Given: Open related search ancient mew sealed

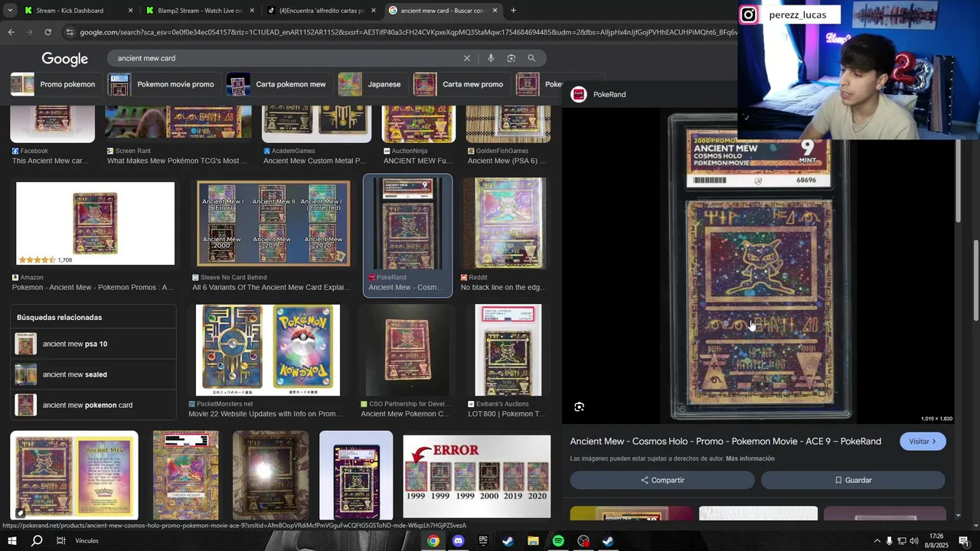Looking at the screenshot, I should pyautogui.click(x=93, y=374).
